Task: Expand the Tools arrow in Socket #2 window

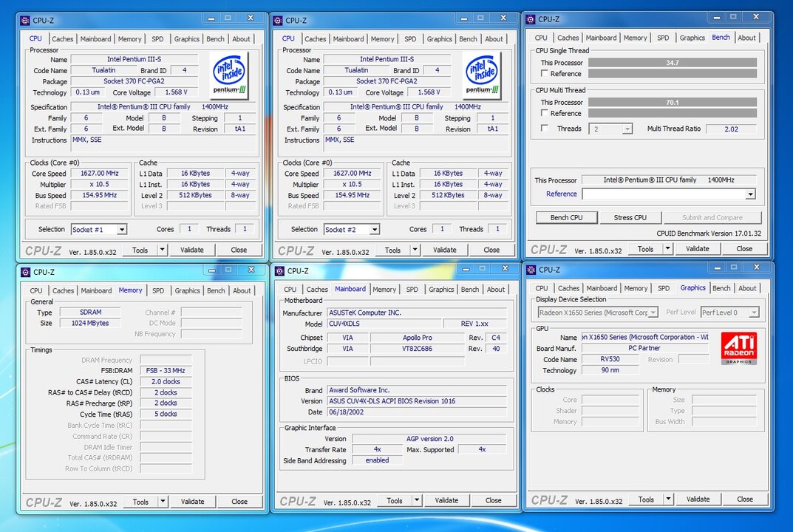Action: [x=415, y=250]
